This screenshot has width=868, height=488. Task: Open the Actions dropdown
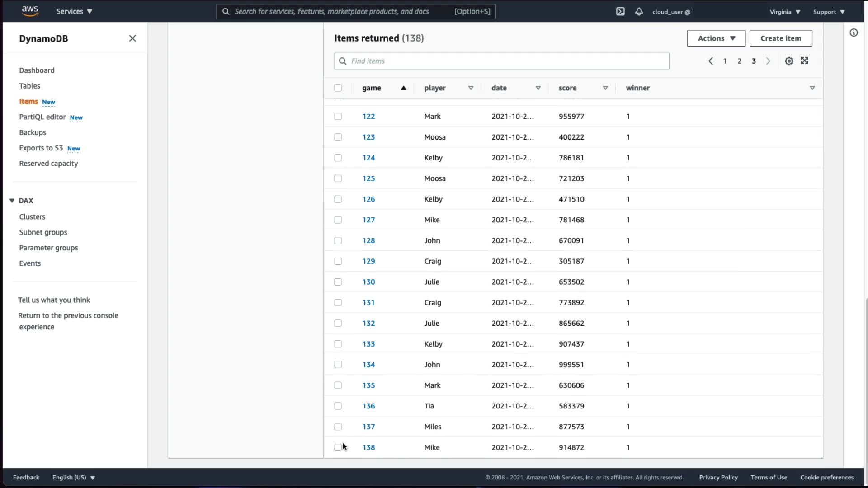tap(716, 38)
